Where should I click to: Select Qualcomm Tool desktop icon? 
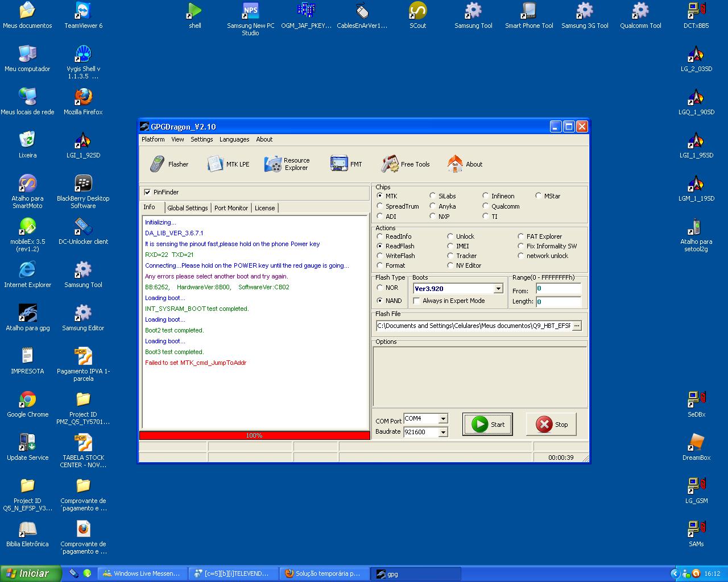(x=640, y=16)
